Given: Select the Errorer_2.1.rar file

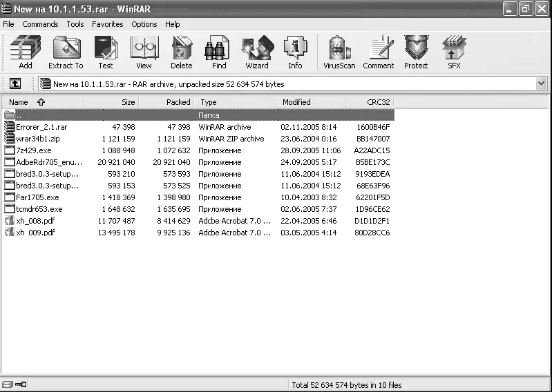Looking at the screenshot, I should (x=41, y=127).
